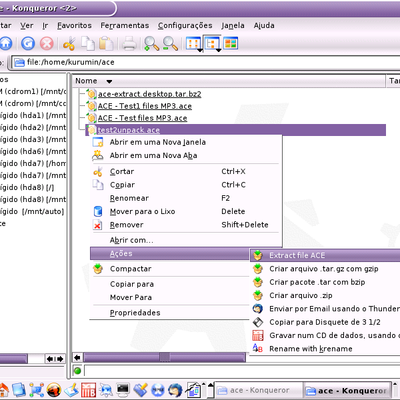
Task: Open the tree view mode dropdown arrow
Action: pos(218,50)
